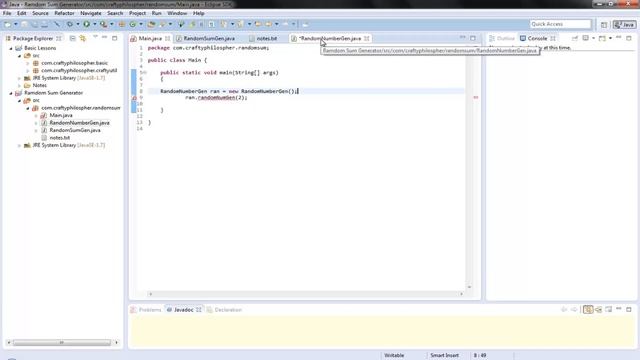Click the Main.java tab file icon
Screen dimensions: 640x360
point(133,38)
